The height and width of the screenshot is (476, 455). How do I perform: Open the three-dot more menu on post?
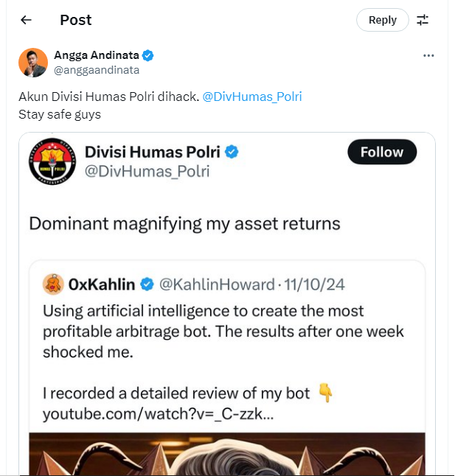pyautogui.click(x=428, y=56)
